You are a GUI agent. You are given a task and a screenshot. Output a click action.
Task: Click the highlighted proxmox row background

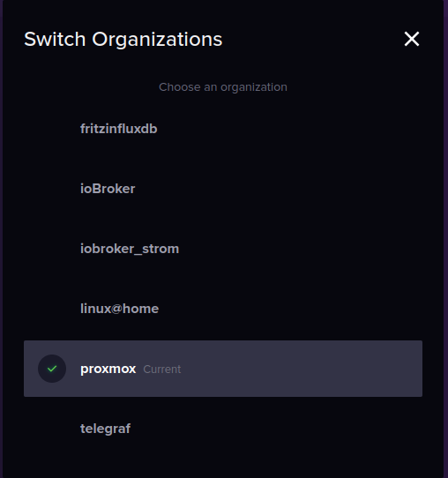coord(223,369)
